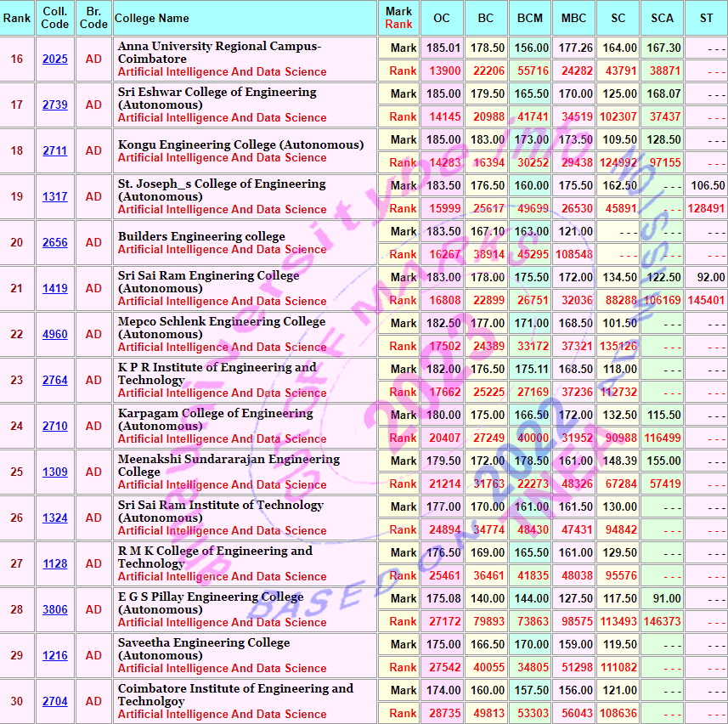Screen dimensions: 728x724
Task: Open college code 2710 link
Action: click(x=54, y=426)
